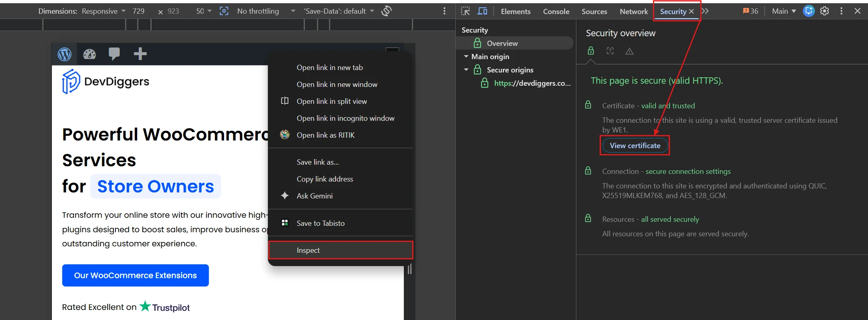The image size is (868, 320).
Task: Choose Inspect in context menu
Action: pos(340,250)
